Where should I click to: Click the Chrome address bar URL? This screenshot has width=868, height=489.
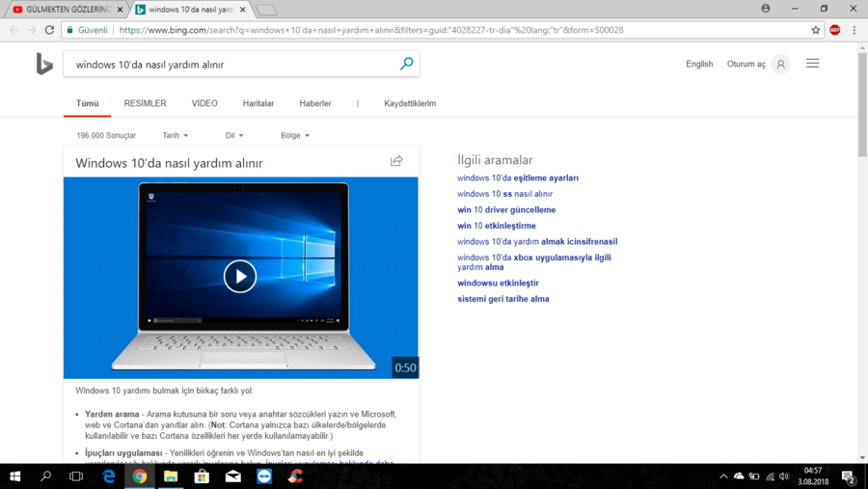pos(371,30)
